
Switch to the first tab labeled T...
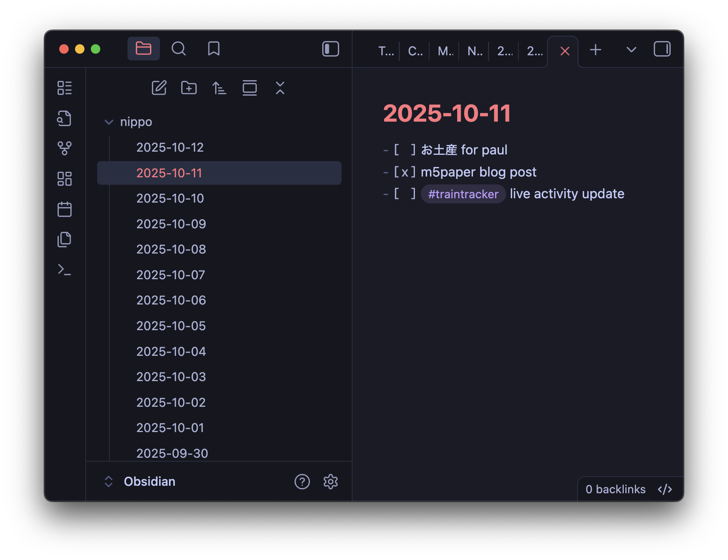tap(386, 51)
